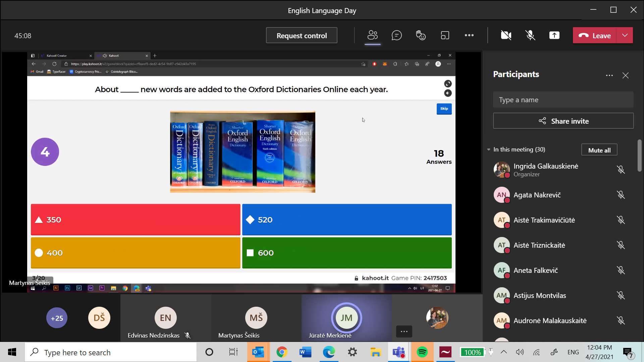Click the Share content tray icon
Viewport: 644px width, 362px height.
point(554,35)
